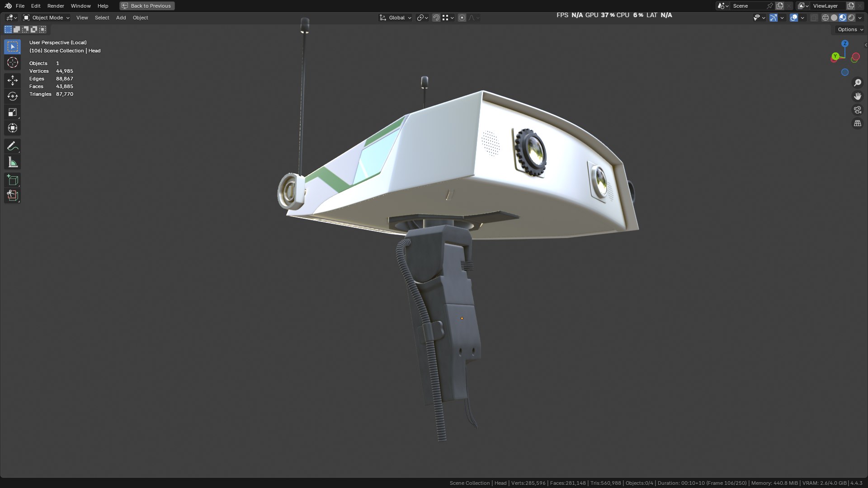
Task: Open the viewport Select menu
Action: coord(102,18)
